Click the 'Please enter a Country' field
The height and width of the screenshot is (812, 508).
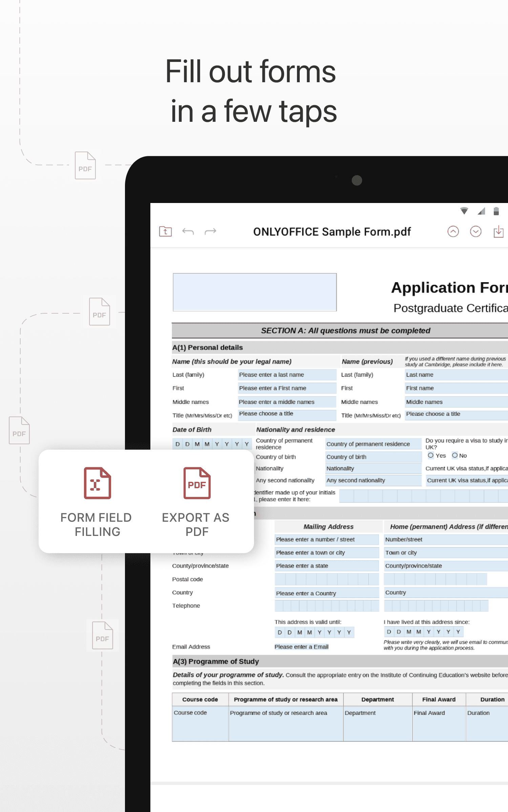(x=326, y=593)
